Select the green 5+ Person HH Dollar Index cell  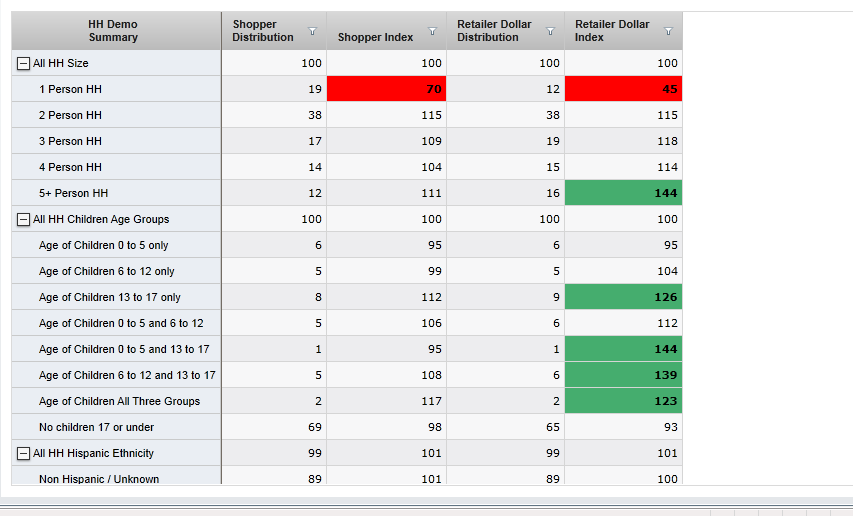pos(623,193)
